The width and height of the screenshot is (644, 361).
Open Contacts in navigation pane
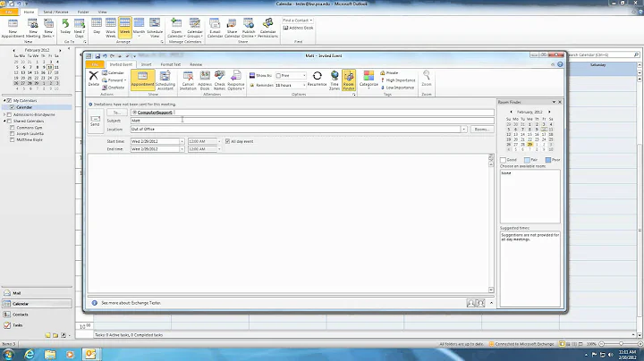pos(37,315)
